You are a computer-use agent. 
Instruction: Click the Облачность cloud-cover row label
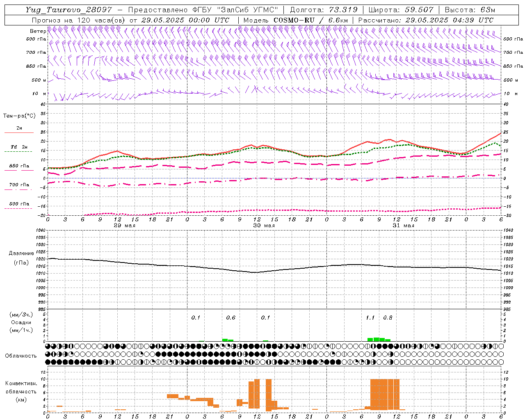click(x=21, y=356)
